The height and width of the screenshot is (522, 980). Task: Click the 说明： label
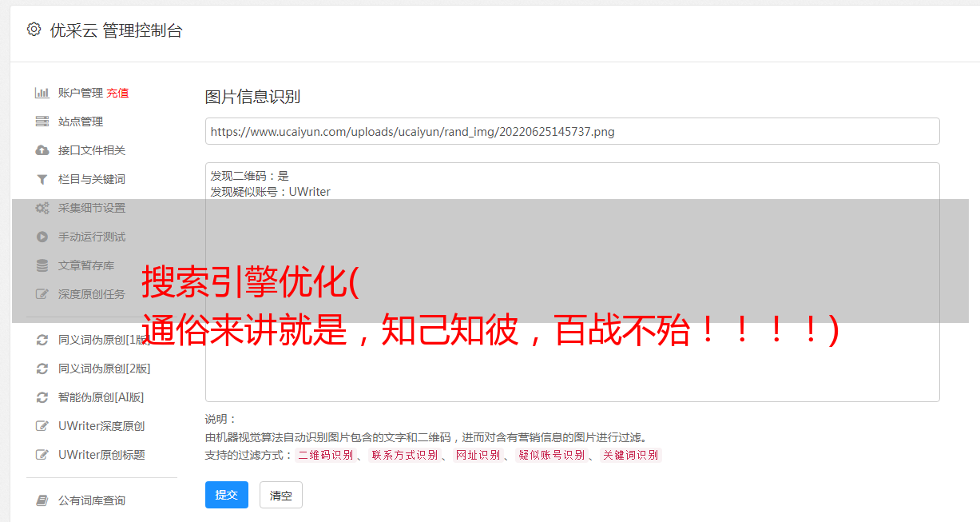[221, 419]
